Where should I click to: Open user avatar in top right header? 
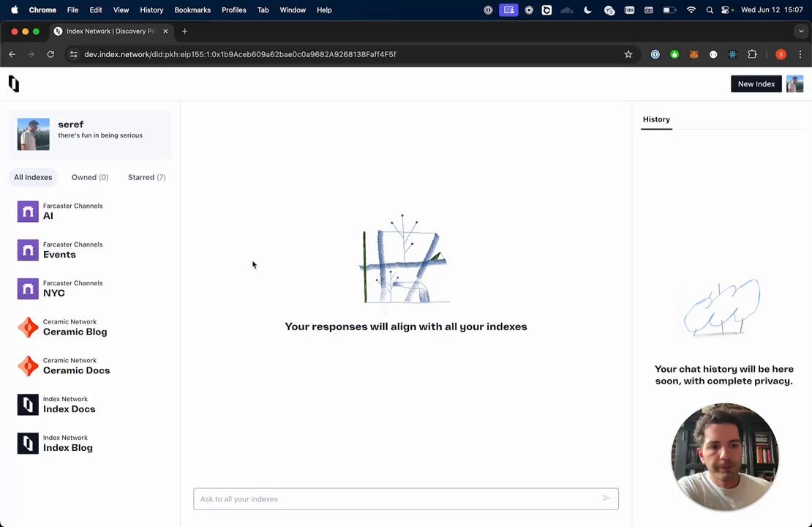795,84
